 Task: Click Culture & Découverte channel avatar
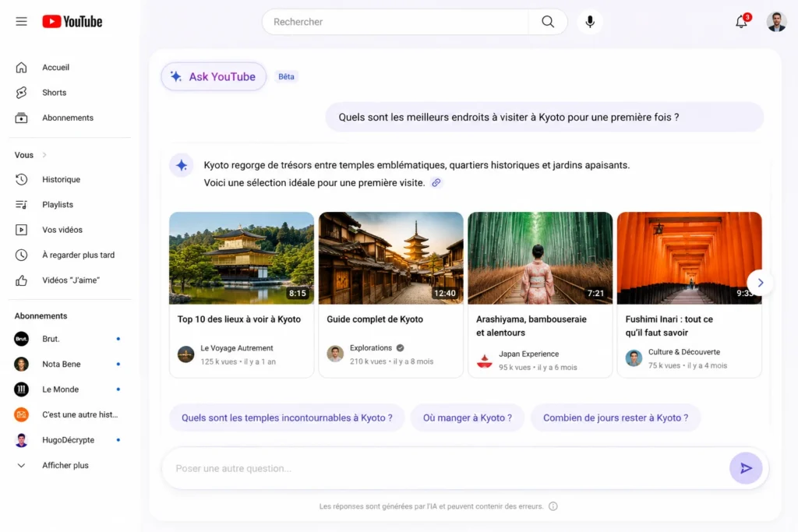click(634, 358)
